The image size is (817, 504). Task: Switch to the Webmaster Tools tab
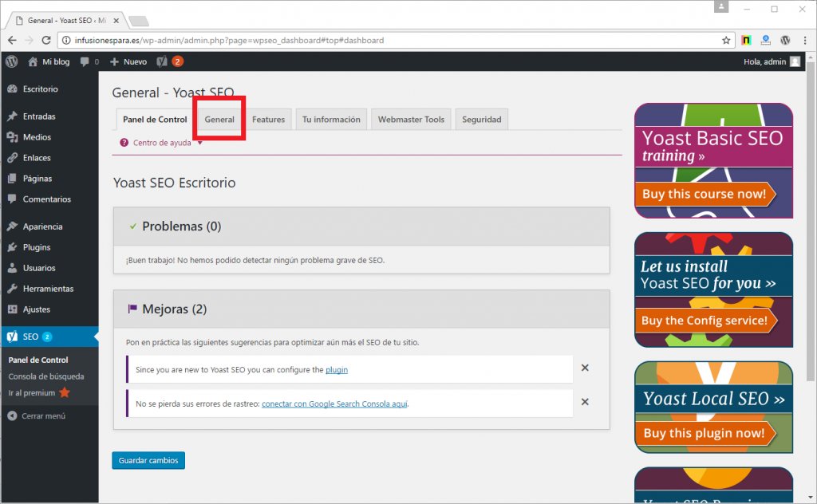[x=411, y=120]
